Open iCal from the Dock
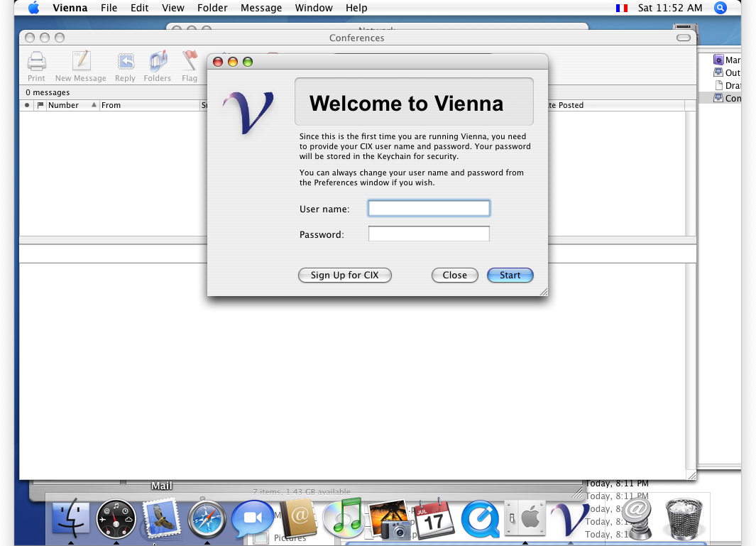 point(434,518)
